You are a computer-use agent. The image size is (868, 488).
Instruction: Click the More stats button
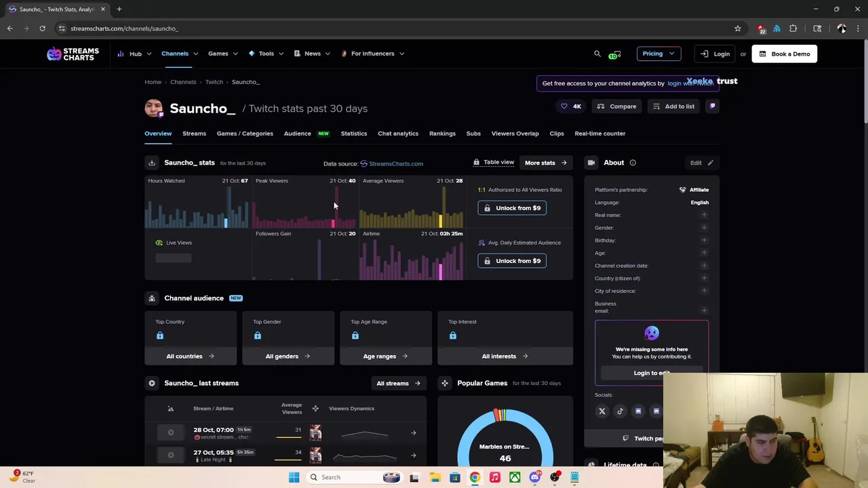tap(546, 163)
